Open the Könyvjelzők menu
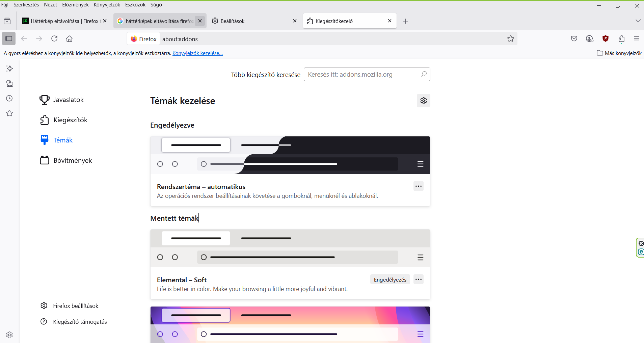The width and height of the screenshot is (644, 343). pyautogui.click(x=107, y=5)
